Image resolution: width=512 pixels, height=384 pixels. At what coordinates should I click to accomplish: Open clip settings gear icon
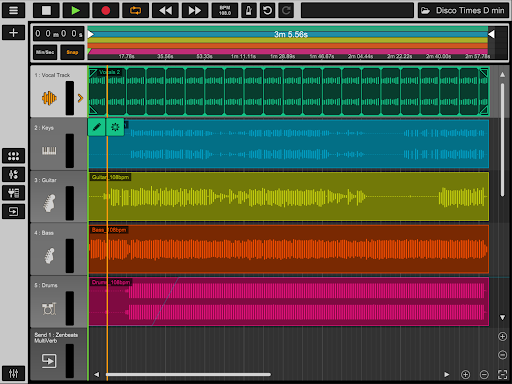(x=115, y=127)
